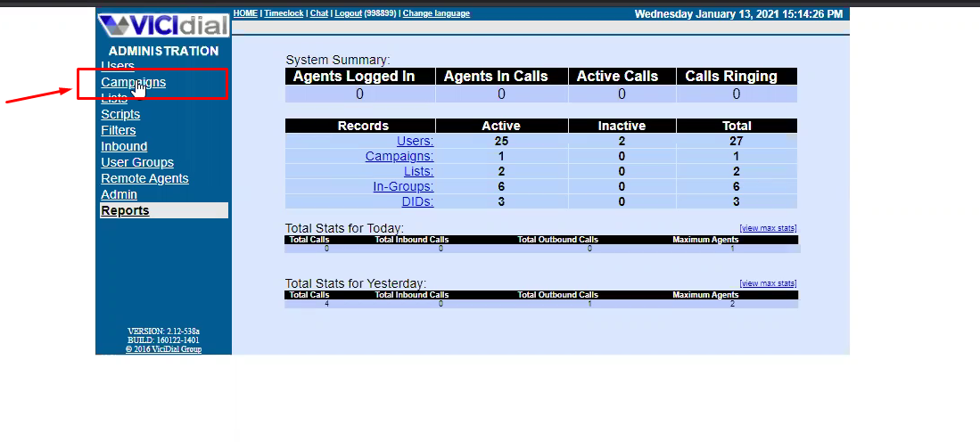The width and height of the screenshot is (980, 442).
Task: Open DIDs link in Records table
Action: coord(417,201)
